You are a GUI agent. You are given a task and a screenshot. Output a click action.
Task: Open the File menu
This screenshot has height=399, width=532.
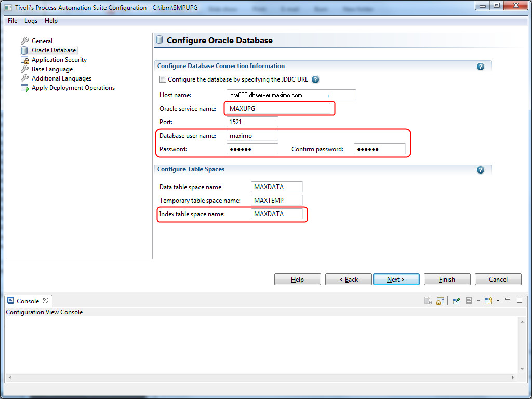[12, 21]
